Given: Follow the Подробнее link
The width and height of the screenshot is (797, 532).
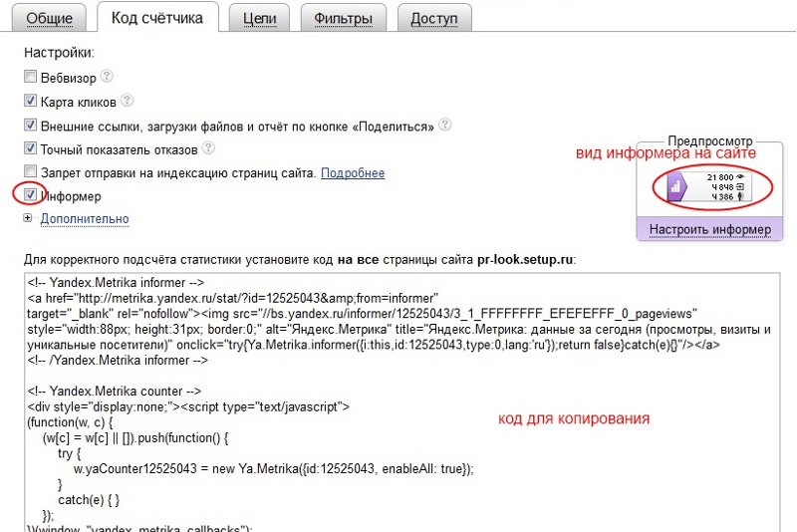Looking at the screenshot, I should pos(353,173).
